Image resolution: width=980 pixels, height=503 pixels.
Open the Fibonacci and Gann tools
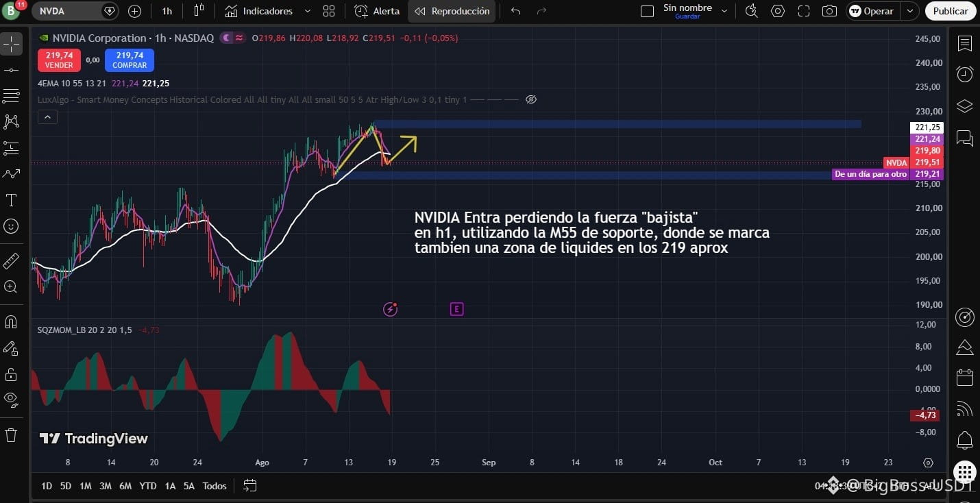11,96
